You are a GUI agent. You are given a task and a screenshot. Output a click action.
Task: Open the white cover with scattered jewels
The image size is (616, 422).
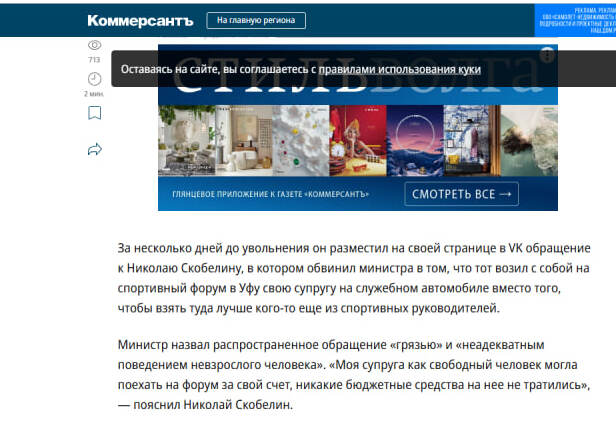tap(300, 138)
